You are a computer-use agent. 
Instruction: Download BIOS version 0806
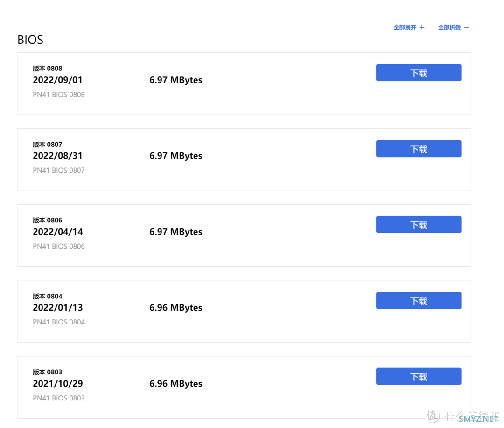(x=419, y=224)
